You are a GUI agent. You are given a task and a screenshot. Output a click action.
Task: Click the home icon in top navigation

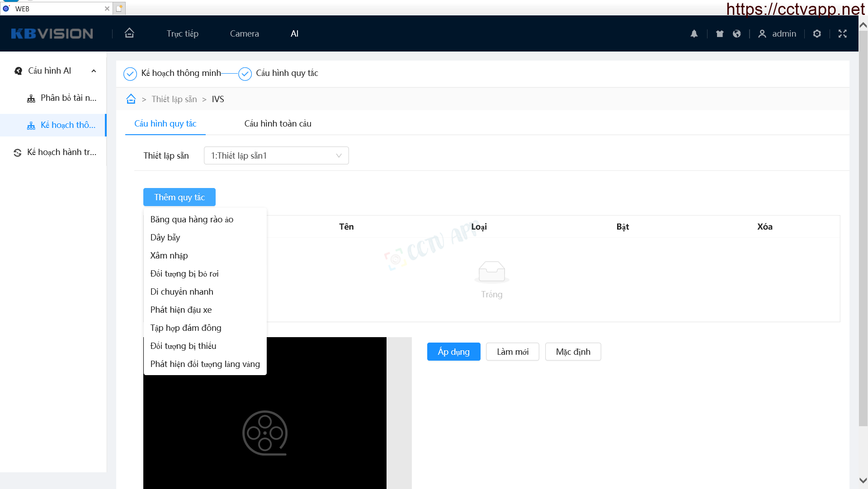tap(129, 33)
